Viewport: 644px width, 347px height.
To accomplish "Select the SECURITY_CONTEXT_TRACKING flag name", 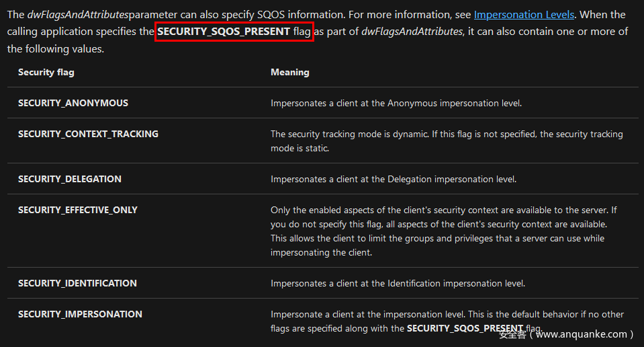I will pos(88,134).
